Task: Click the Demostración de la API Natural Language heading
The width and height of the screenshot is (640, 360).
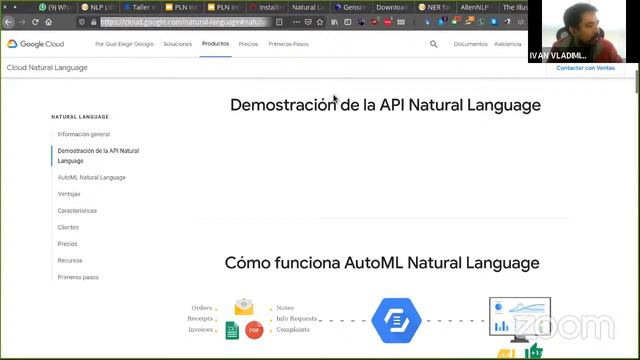Action: point(385,105)
